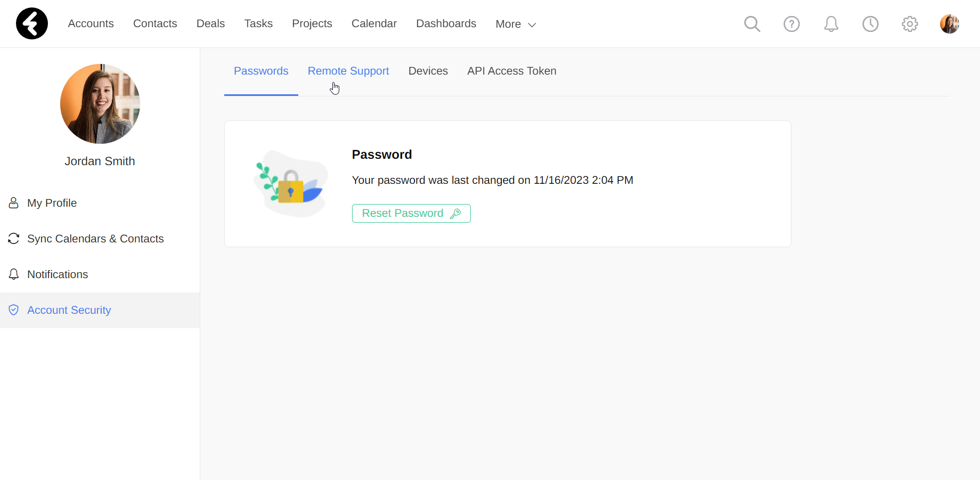This screenshot has width=980, height=480.
Task: Open My Profile in the sidebar
Action: 100,203
